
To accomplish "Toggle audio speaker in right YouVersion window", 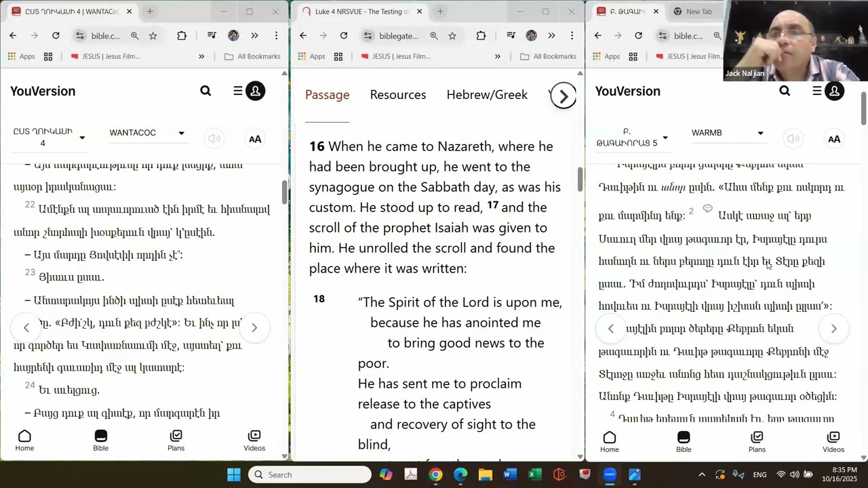I will [793, 139].
